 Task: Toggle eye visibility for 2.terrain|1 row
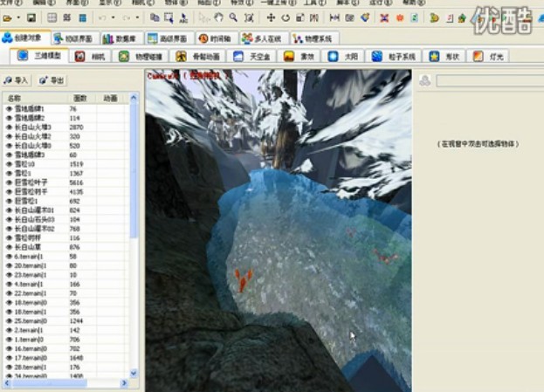pos(10,330)
